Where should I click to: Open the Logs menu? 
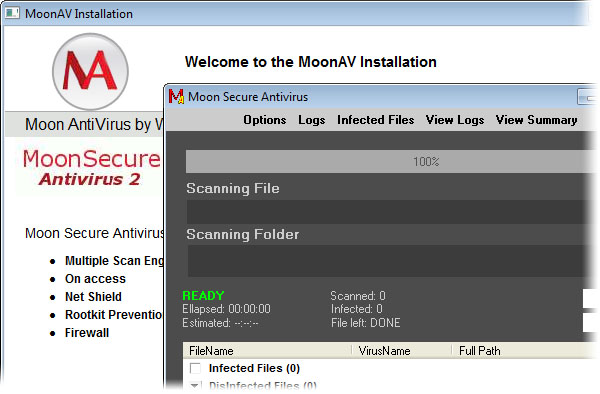pyautogui.click(x=312, y=120)
